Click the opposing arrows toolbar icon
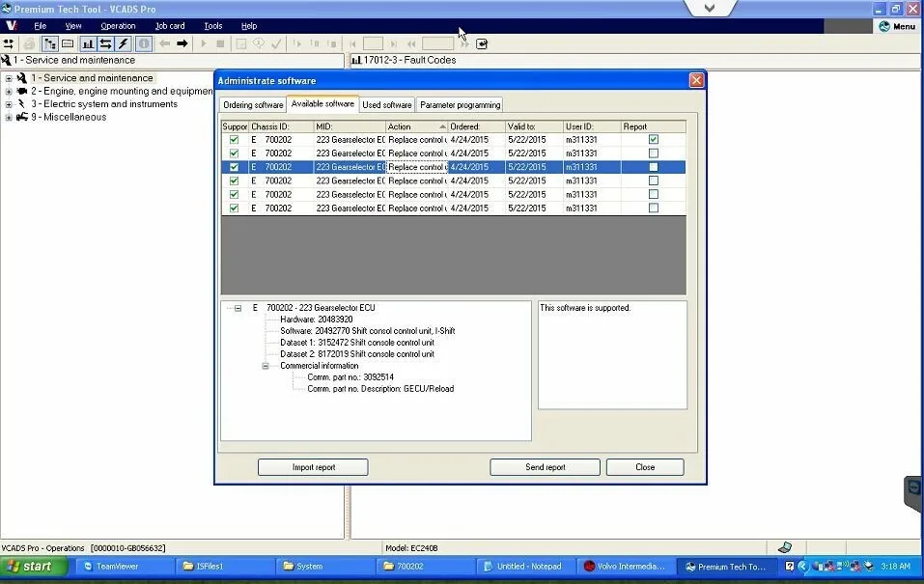The height and width of the screenshot is (584, 924). point(105,43)
